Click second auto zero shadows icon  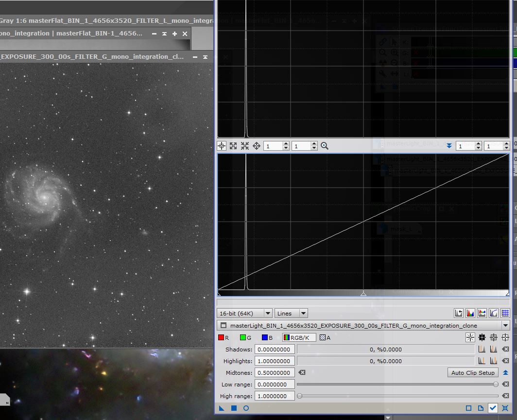point(494,349)
